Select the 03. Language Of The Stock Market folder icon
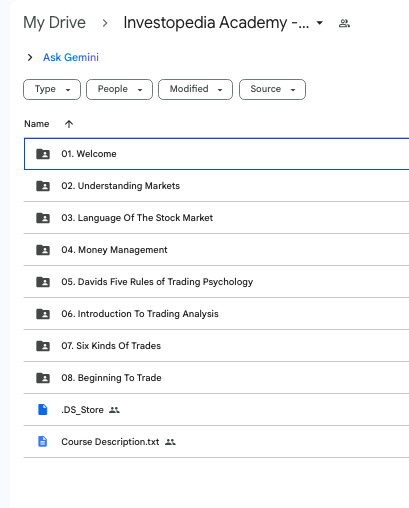Image resolution: width=409 pixels, height=508 pixels. pos(43,218)
